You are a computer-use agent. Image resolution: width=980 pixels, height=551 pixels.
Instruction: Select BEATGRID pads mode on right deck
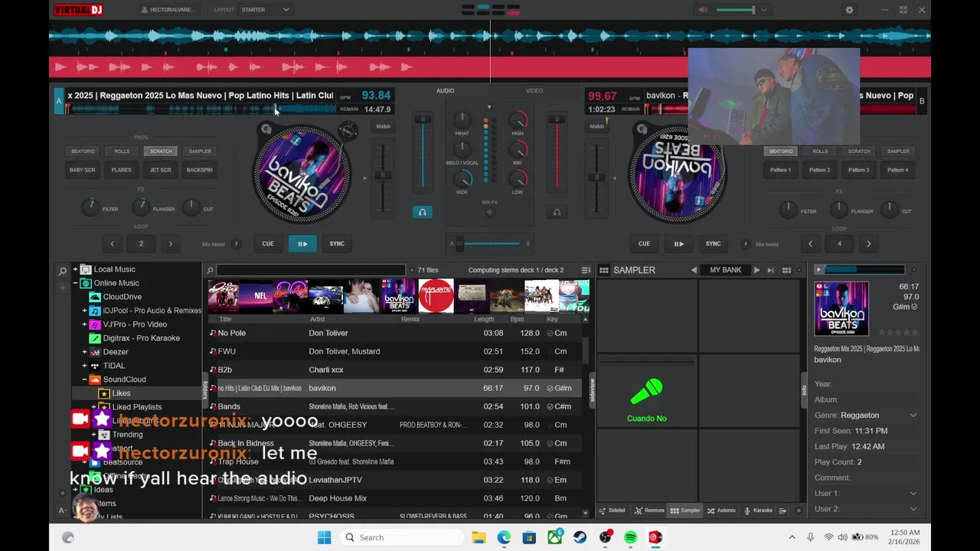tap(781, 152)
